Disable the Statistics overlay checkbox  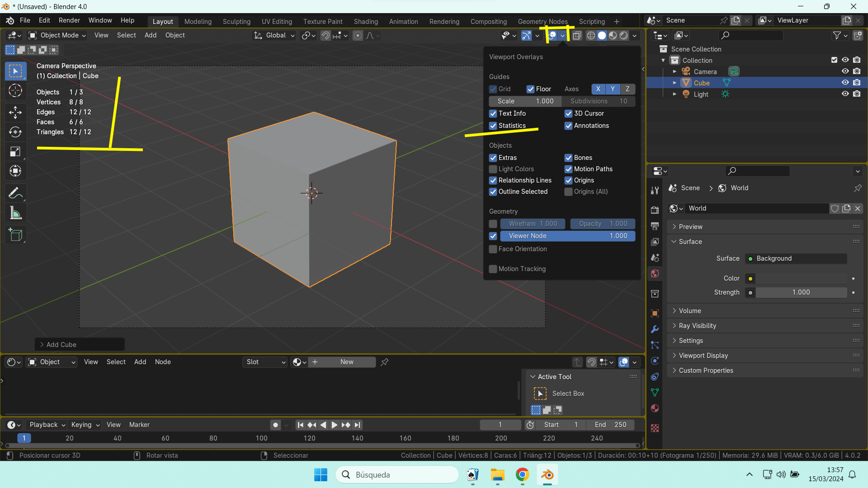tap(493, 126)
